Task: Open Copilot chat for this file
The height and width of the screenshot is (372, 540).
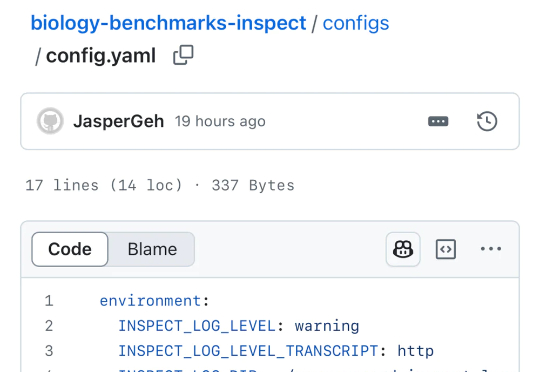Action: pos(403,249)
